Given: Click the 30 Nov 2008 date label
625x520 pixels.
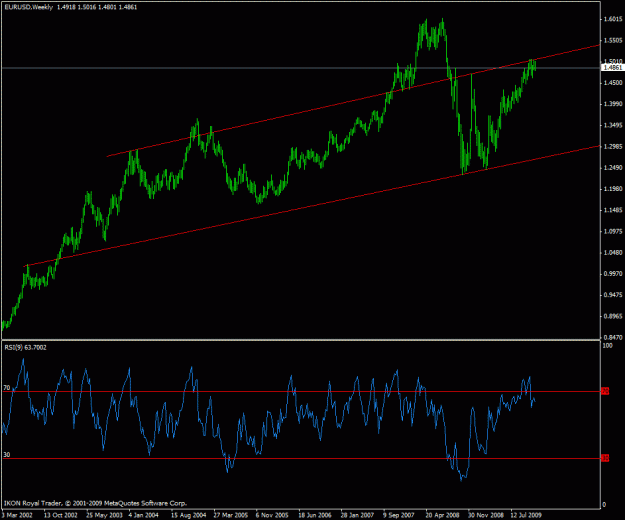Looking at the screenshot, I should [485, 515].
